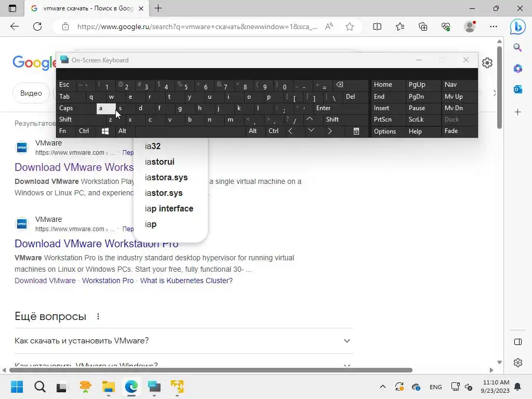
Task: Reload the page with refresh icon
Action: (37, 26)
